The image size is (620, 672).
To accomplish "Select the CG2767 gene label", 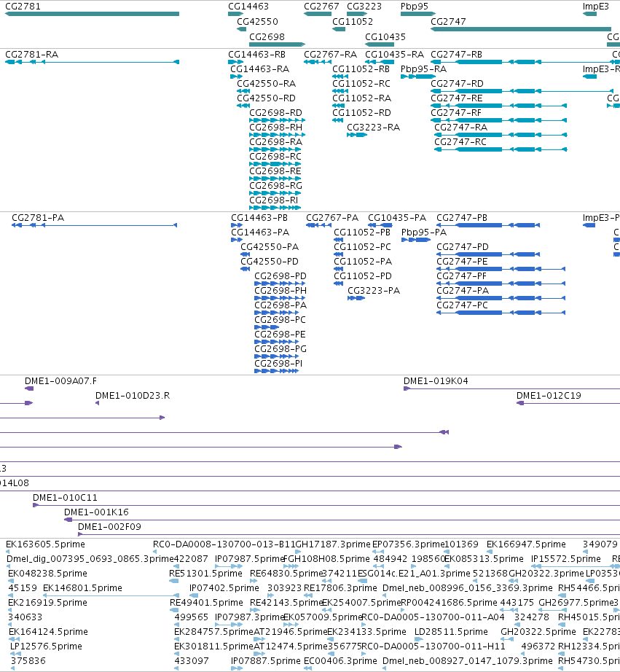I will tap(321, 7).
